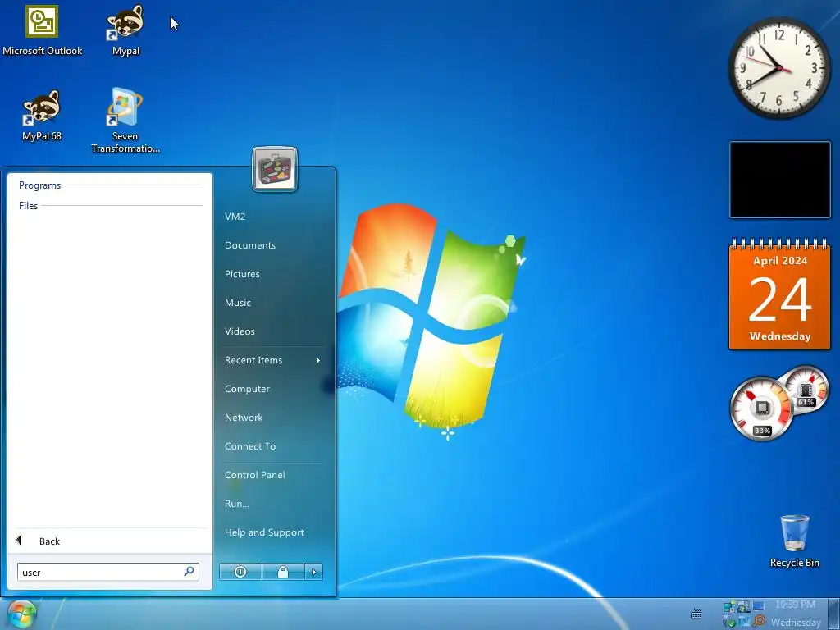The image size is (840, 630).
Task: Click the suitcase user account picture
Action: tap(275, 169)
